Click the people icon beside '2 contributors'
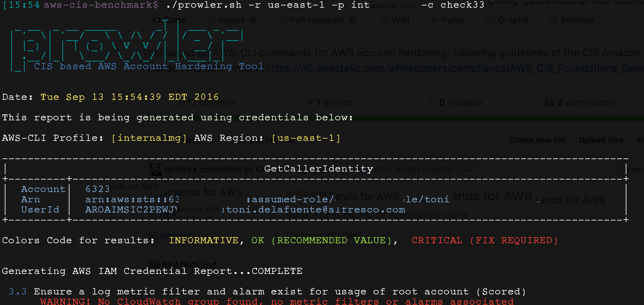Image resolution: width=644 pixels, height=305 pixels. click(x=549, y=102)
